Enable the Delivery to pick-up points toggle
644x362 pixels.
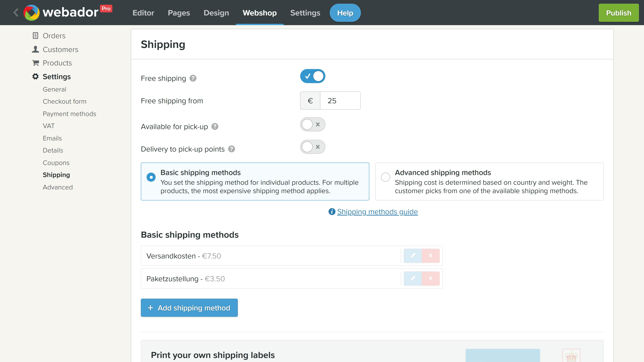tap(312, 147)
